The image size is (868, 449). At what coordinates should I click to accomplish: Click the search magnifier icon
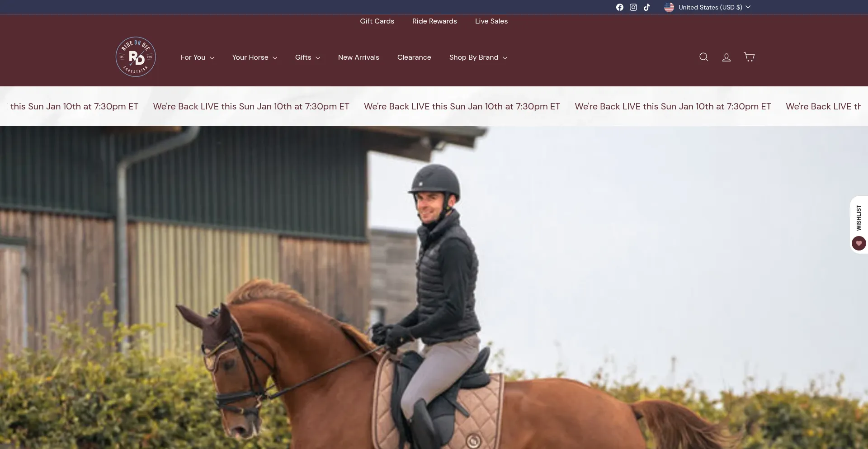704,57
